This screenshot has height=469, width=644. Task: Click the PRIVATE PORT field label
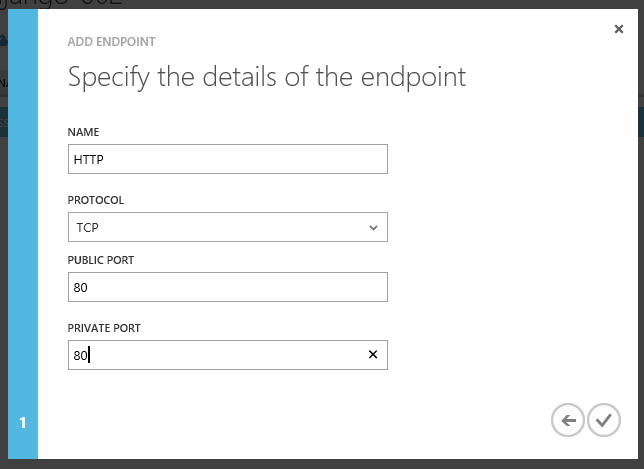[104, 329]
